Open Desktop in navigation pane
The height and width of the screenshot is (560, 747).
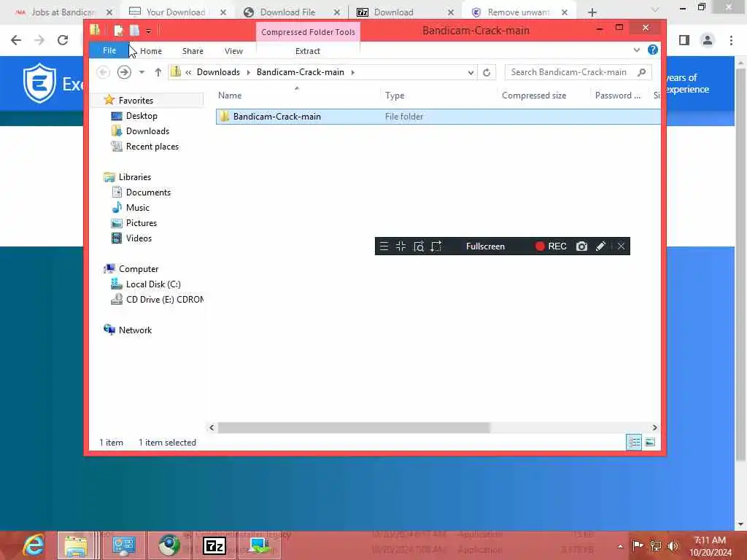142,116
